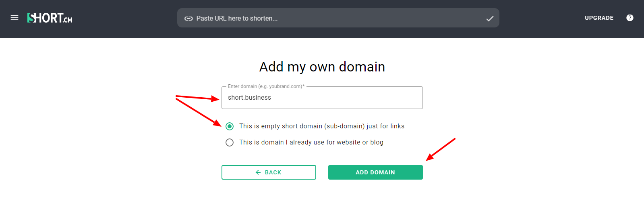
Task: Click the UPGRADE link in the header
Action: click(x=599, y=18)
